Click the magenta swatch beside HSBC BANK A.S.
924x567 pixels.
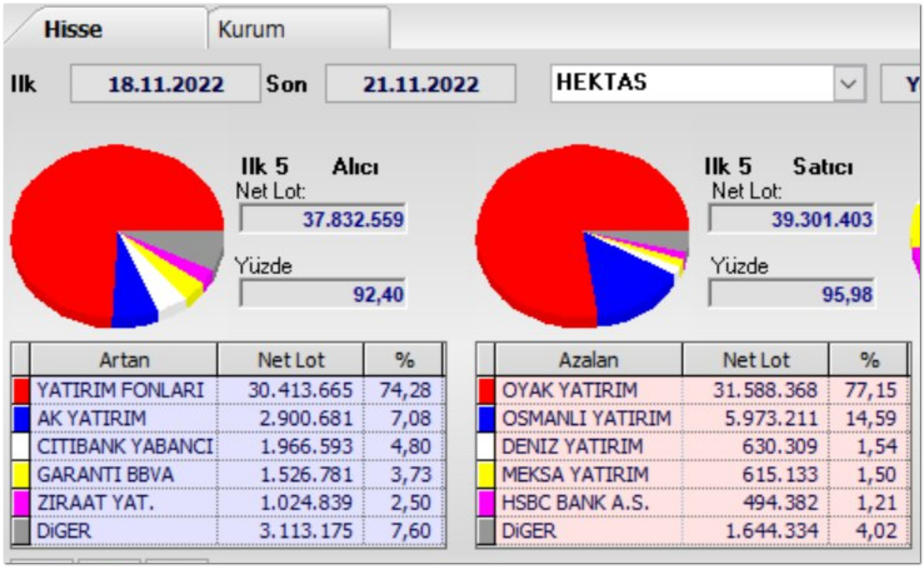[x=486, y=503]
